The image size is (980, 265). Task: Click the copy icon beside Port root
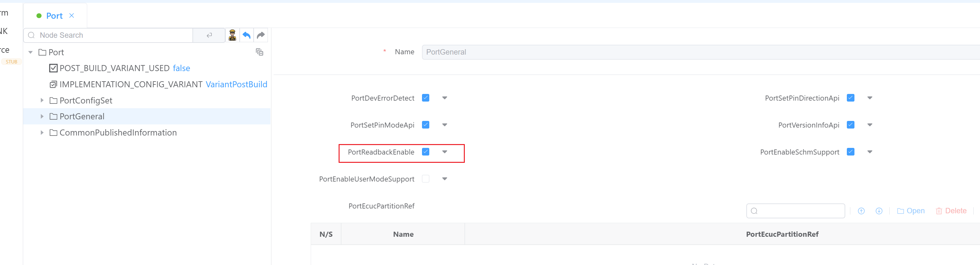(x=259, y=52)
